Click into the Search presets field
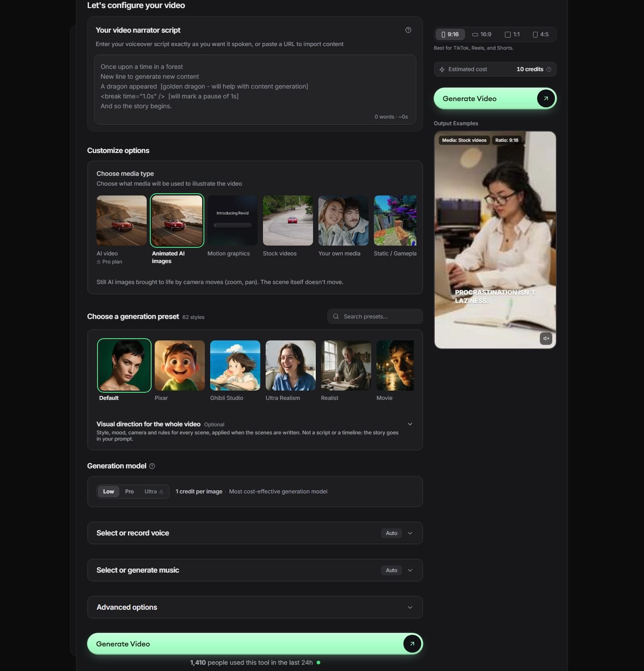 coord(375,316)
